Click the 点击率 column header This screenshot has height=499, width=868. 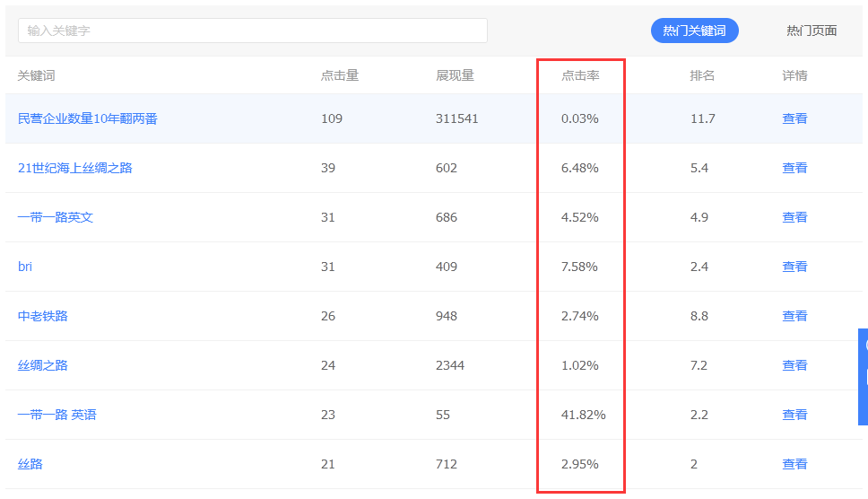click(x=580, y=75)
